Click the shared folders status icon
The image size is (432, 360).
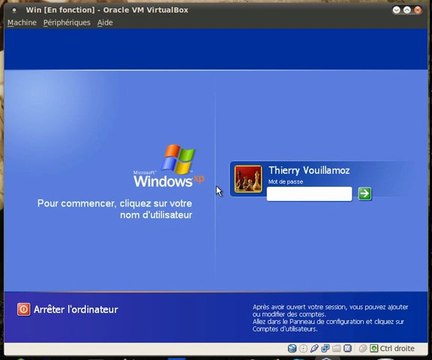pyautogui.click(x=336, y=348)
